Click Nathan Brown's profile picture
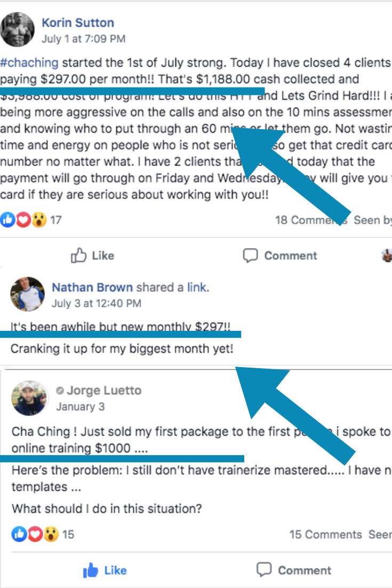 tap(27, 294)
